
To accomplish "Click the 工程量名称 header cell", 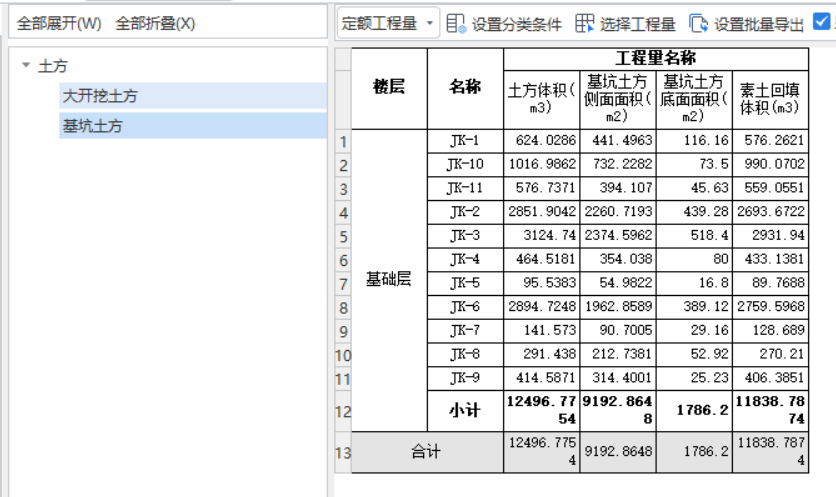I will (656, 59).
